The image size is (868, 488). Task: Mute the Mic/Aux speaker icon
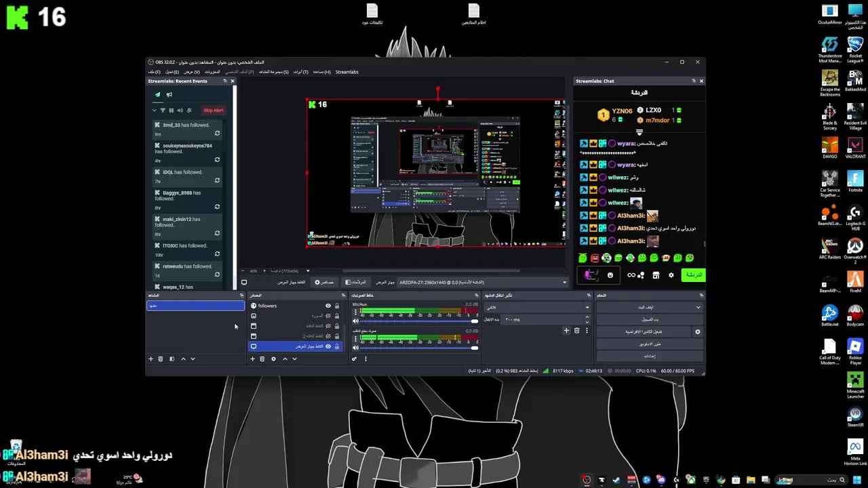tap(355, 321)
